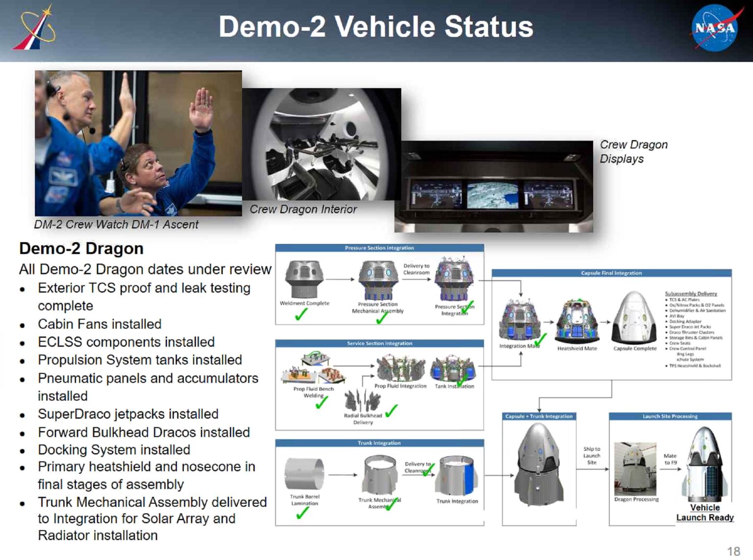Open the Crew Dragon Displays photo
The height and width of the screenshot is (560, 753).
tap(493, 187)
